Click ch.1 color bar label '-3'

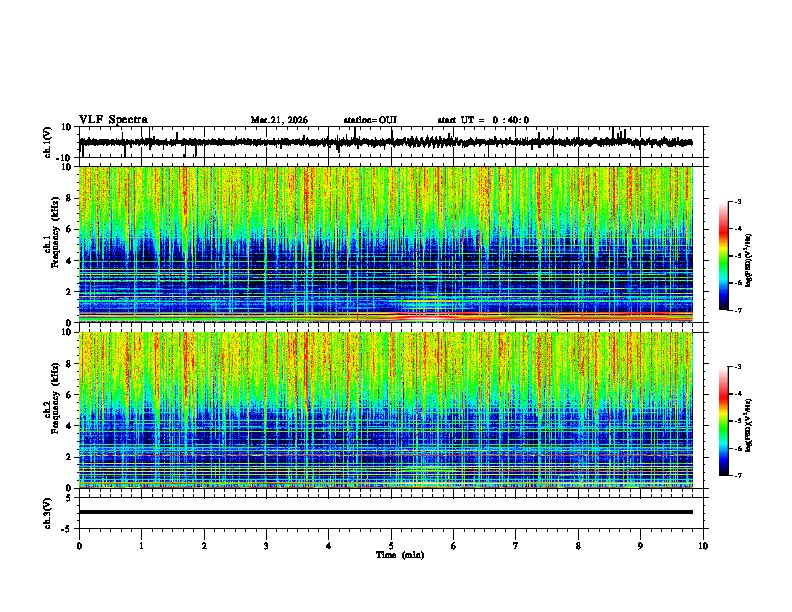coord(738,202)
